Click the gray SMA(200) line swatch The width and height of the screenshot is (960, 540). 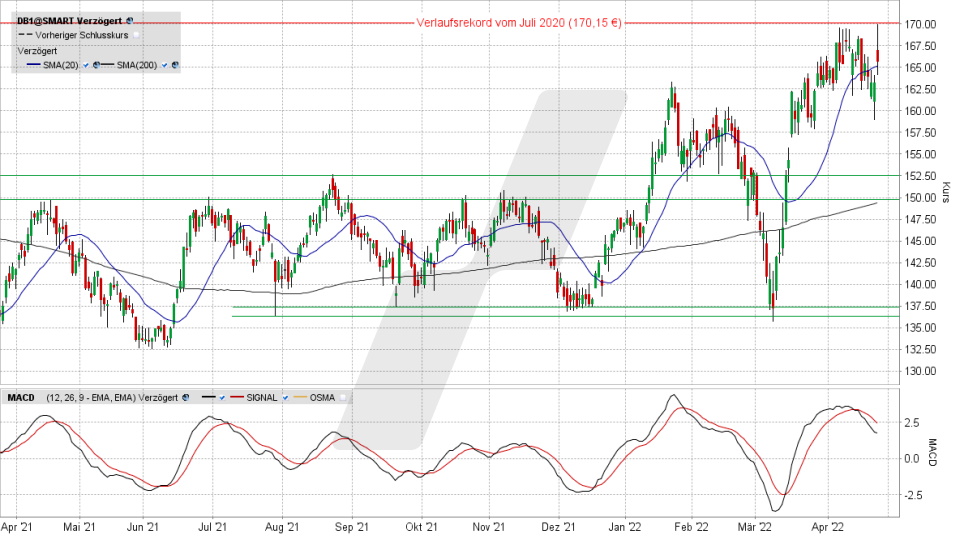[x=107, y=64]
